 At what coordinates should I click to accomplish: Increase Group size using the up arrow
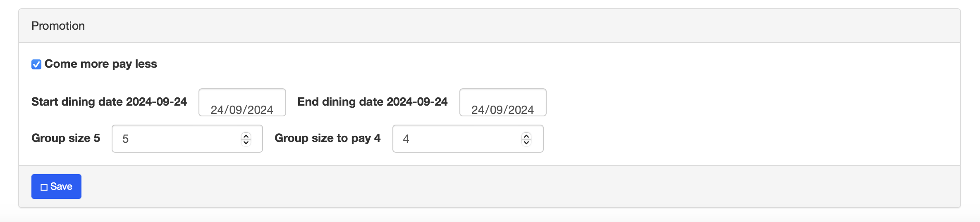[x=246, y=135]
